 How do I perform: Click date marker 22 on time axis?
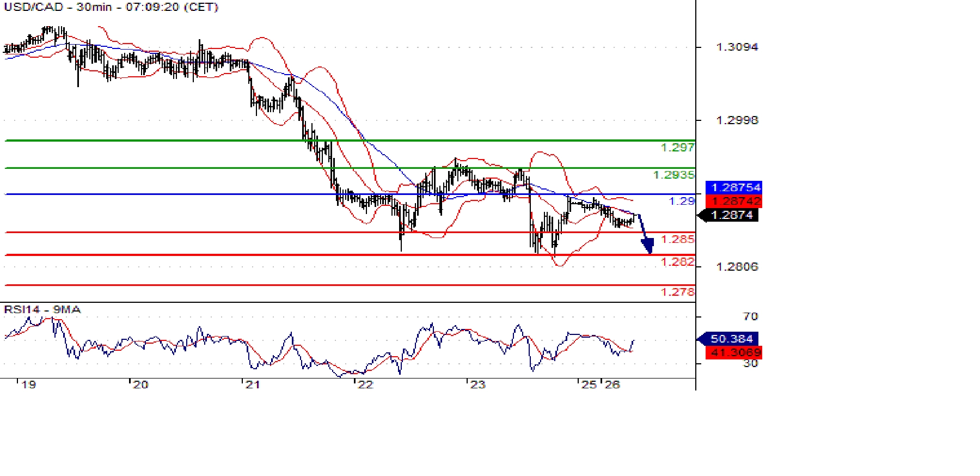pos(365,385)
